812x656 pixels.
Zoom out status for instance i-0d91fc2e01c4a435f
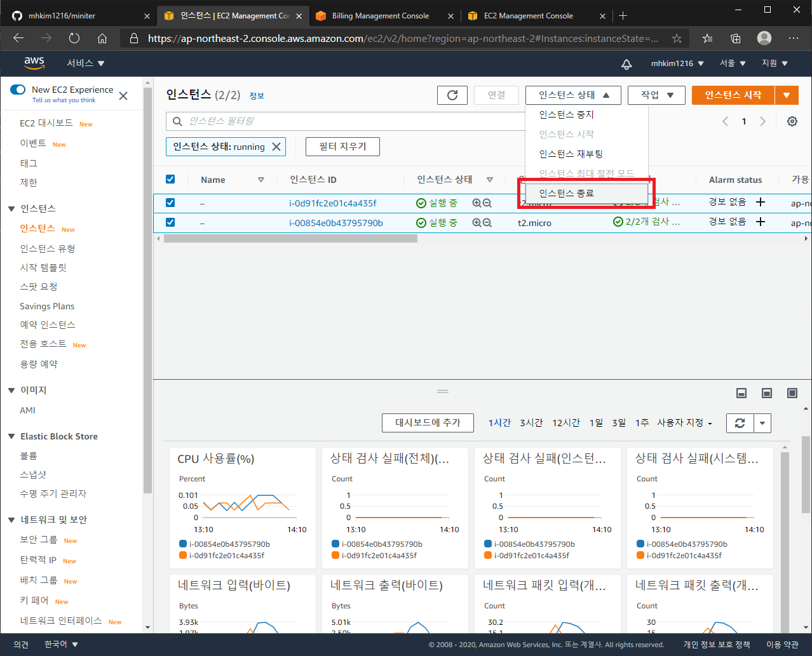tap(487, 203)
